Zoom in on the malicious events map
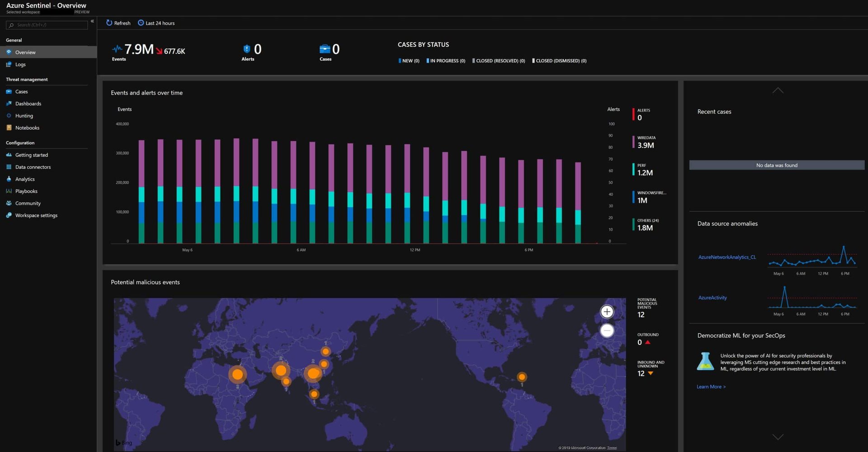This screenshot has width=868, height=452. (x=607, y=311)
